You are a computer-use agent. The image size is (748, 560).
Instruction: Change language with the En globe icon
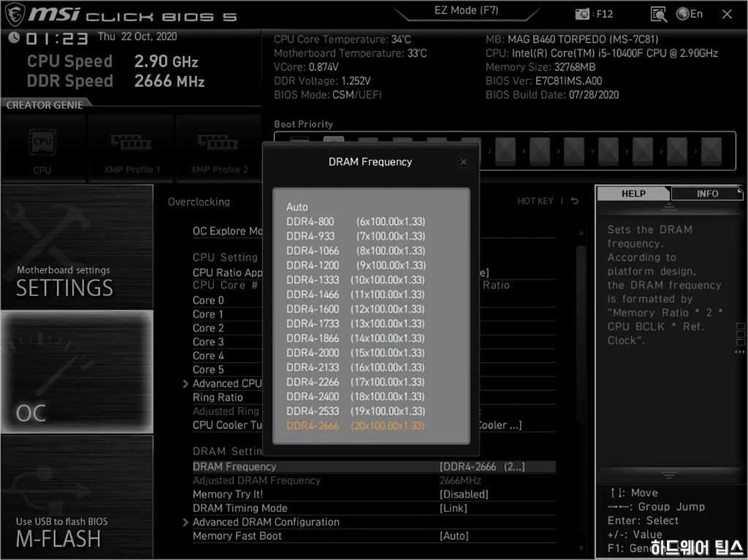pos(690,14)
